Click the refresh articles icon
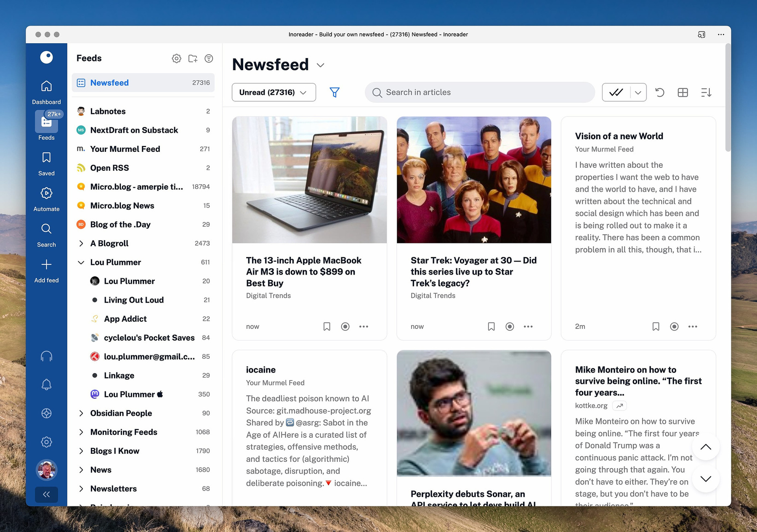The height and width of the screenshot is (532, 757). pyautogui.click(x=660, y=92)
